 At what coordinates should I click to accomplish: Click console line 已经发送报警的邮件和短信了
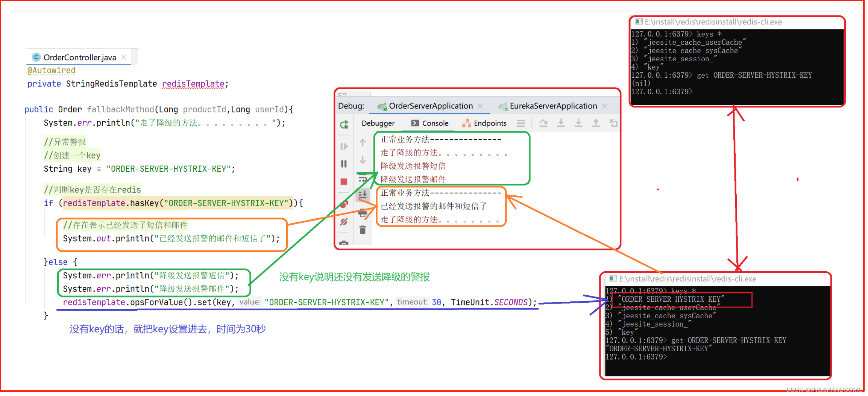(x=434, y=206)
